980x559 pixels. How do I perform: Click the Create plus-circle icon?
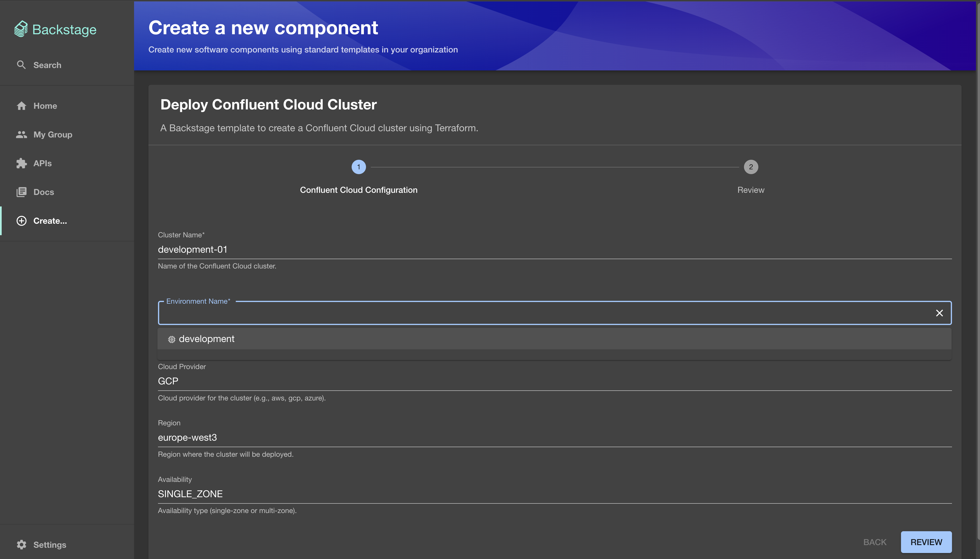point(22,221)
